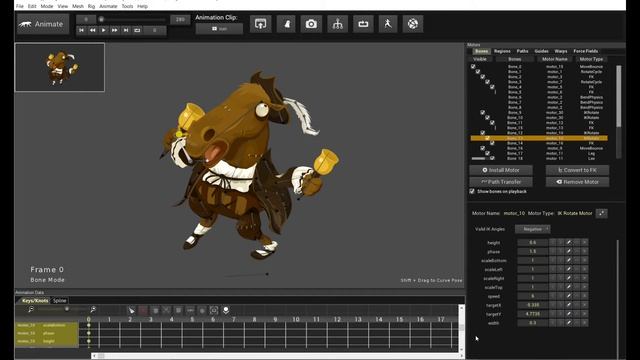Click the pencil edit icon for speed
The image size is (640, 360).
pos(569,296)
